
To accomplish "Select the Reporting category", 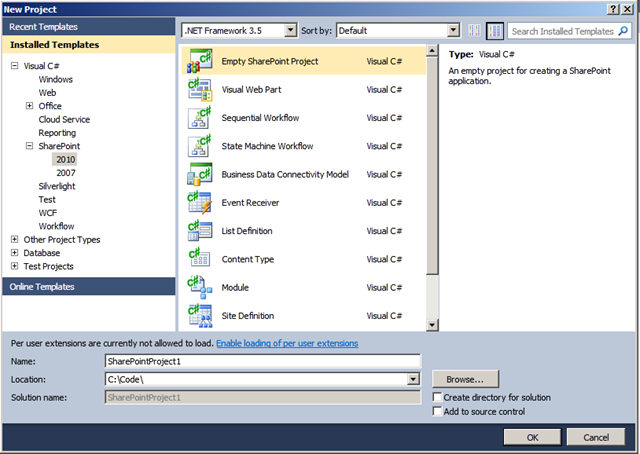I will pos(57,133).
